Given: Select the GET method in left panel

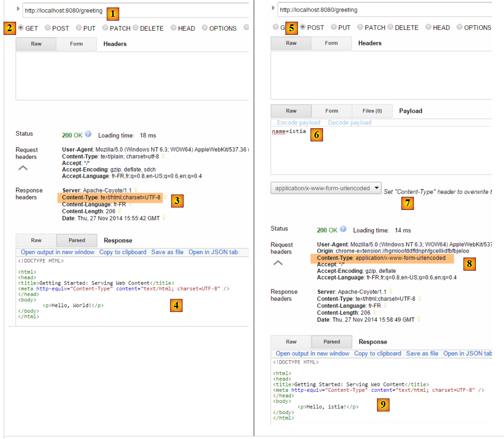Looking at the screenshot, I should tap(21, 28).
